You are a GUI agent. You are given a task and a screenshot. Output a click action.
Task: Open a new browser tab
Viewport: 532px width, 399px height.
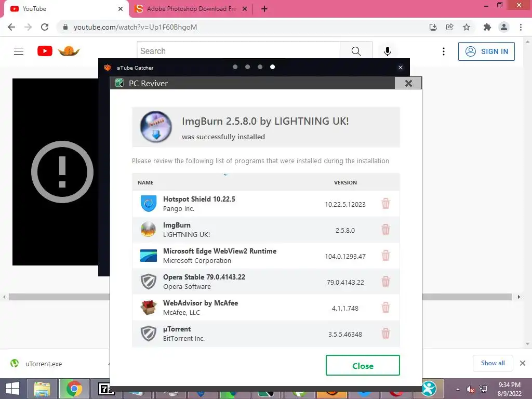(264, 9)
